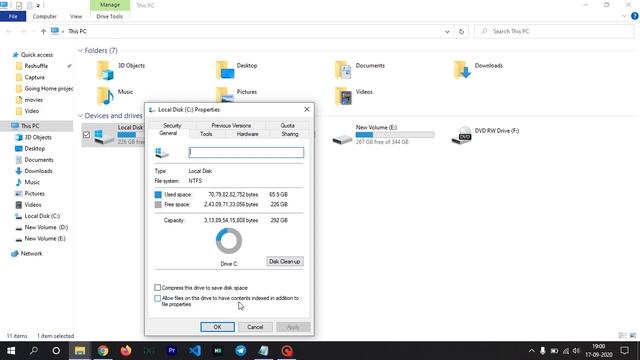
Task: Launch Google Chrome from taskbar
Action: (103, 351)
